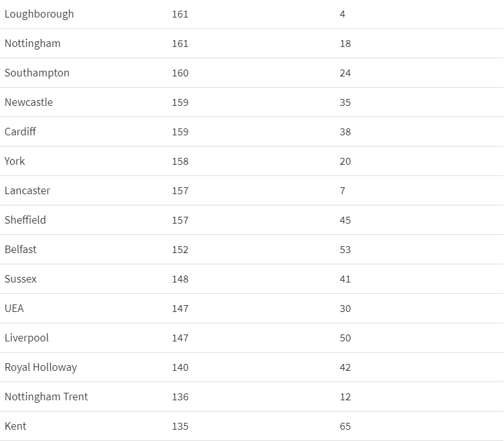504x441 pixels.
Task: Click on Lancaster in the list
Action: (x=28, y=190)
